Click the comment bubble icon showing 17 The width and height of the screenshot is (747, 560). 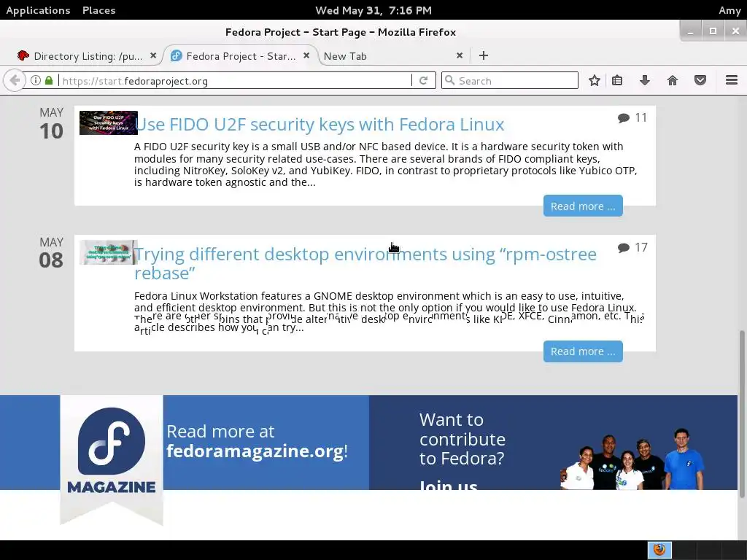tap(623, 248)
